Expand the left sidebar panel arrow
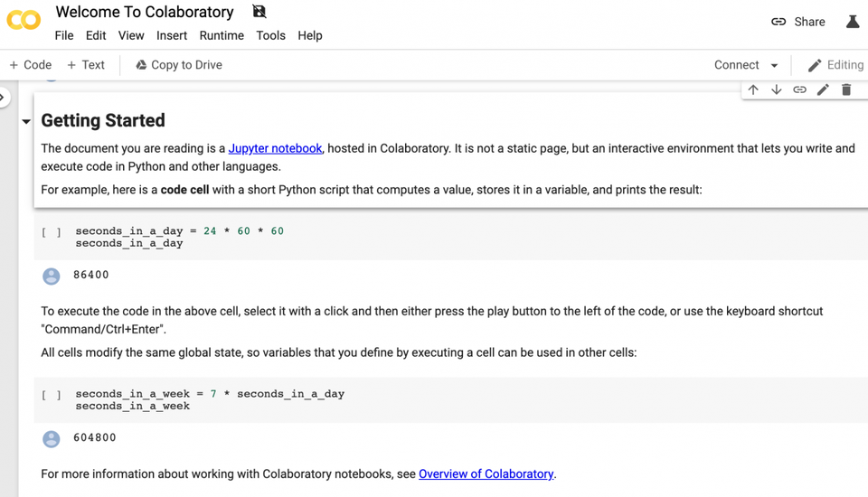Image resolution: width=868 pixels, height=497 pixels. tap(4, 98)
